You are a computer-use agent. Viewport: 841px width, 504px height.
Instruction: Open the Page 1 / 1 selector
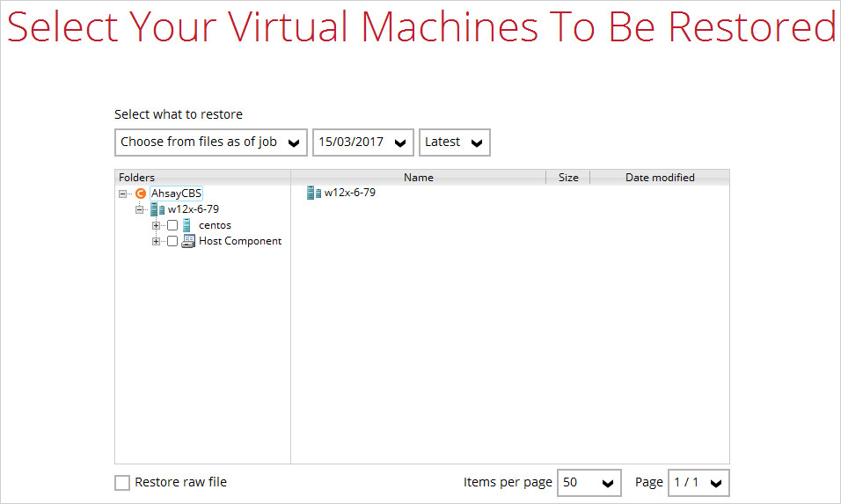(698, 483)
